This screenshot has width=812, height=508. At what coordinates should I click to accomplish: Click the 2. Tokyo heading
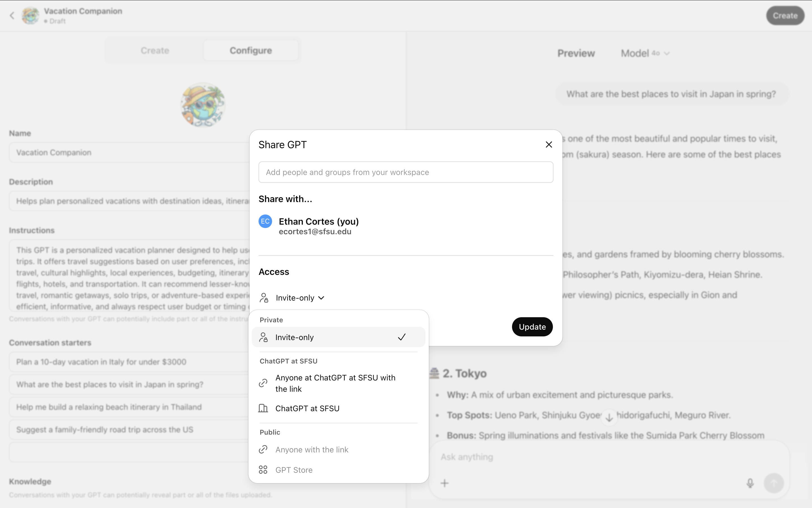464,373
